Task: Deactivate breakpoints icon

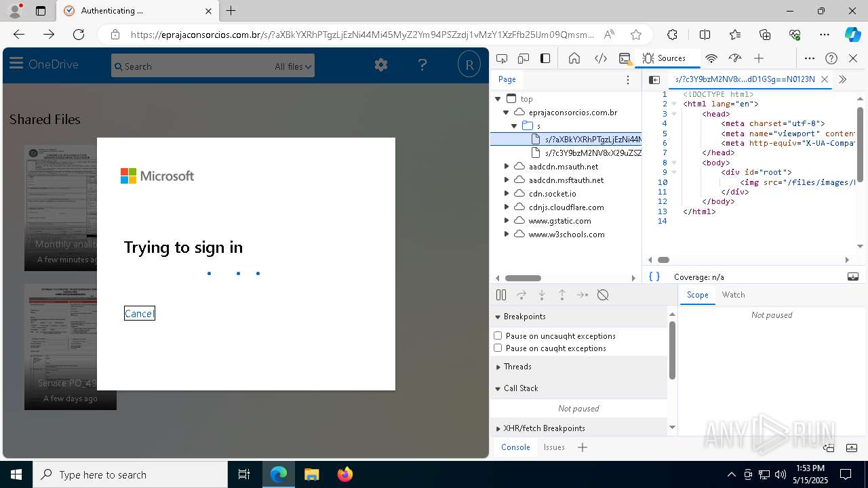Action: click(x=603, y=295)
